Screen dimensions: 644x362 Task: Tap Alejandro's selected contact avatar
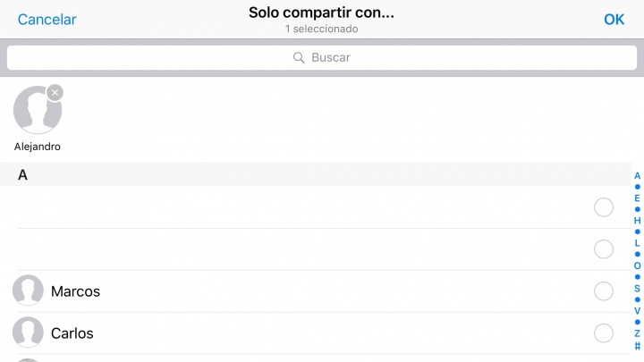37,111
